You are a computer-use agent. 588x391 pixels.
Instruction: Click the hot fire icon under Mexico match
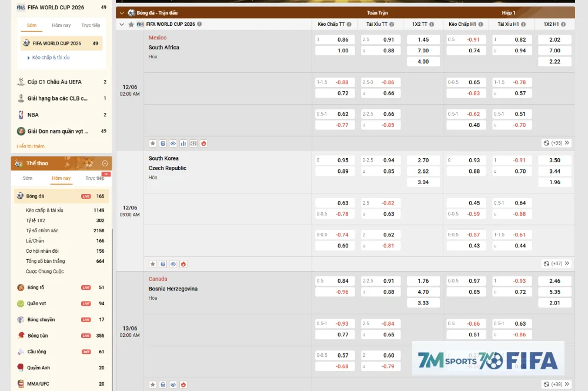point(203,143)
